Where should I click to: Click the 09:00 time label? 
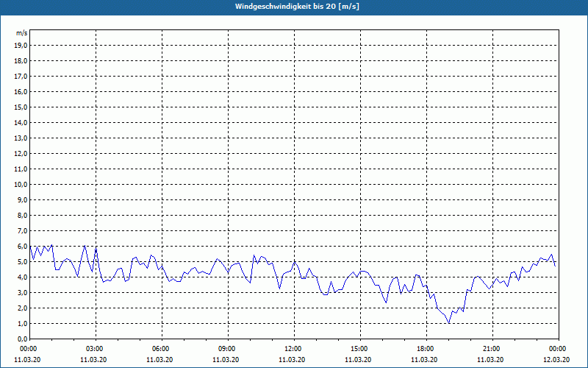(228, 349)
